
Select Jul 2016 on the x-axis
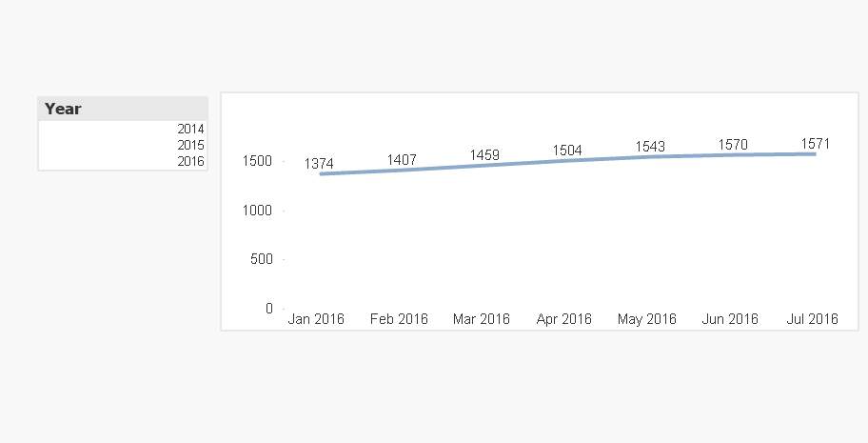coord(813,319)
